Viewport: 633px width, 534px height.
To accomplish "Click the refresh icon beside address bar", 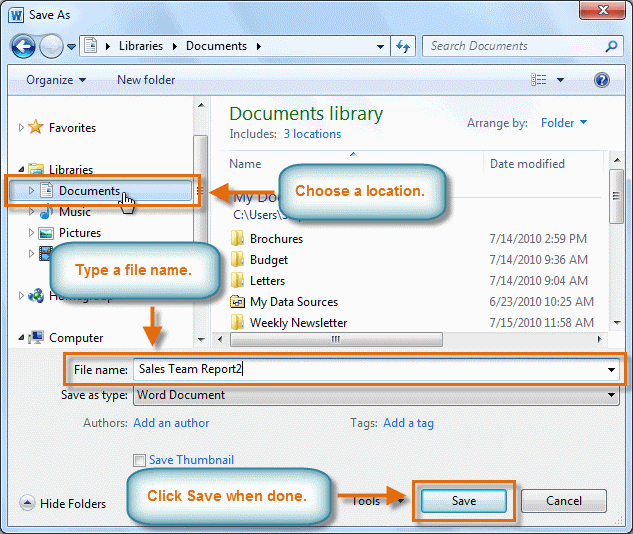I will pyautogui.click(x=403, y=46).
